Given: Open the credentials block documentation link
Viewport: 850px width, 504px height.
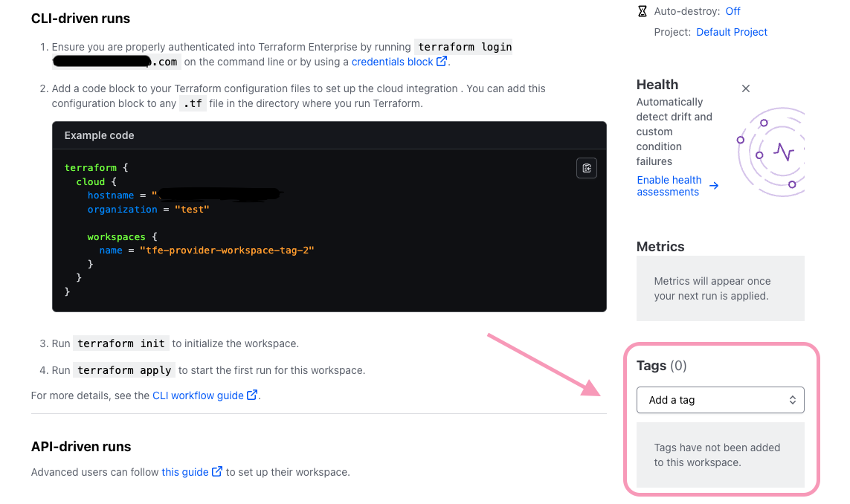Looking at the screenshot, I should pyautogui.click(x=392, y=62).
